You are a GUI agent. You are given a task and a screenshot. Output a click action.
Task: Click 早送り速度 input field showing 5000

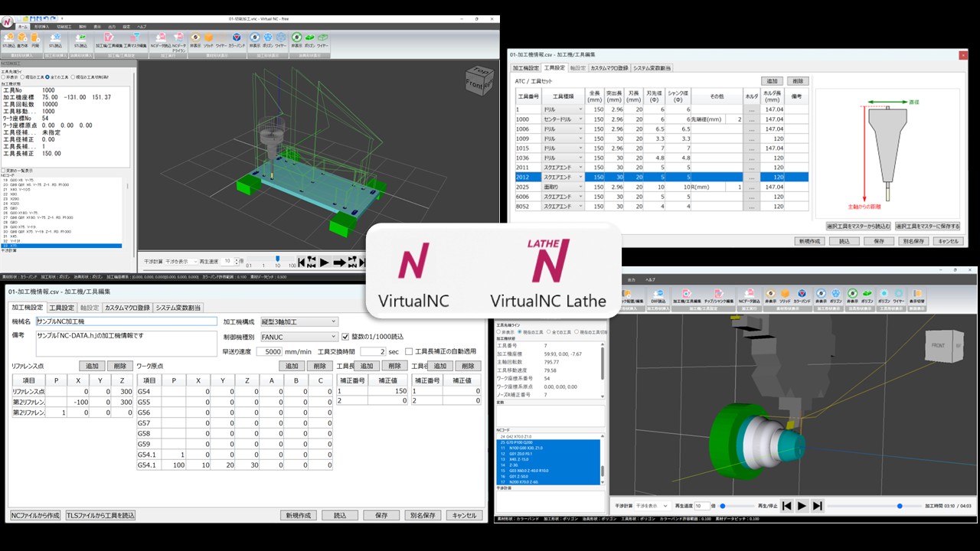[x=268, y=351]
